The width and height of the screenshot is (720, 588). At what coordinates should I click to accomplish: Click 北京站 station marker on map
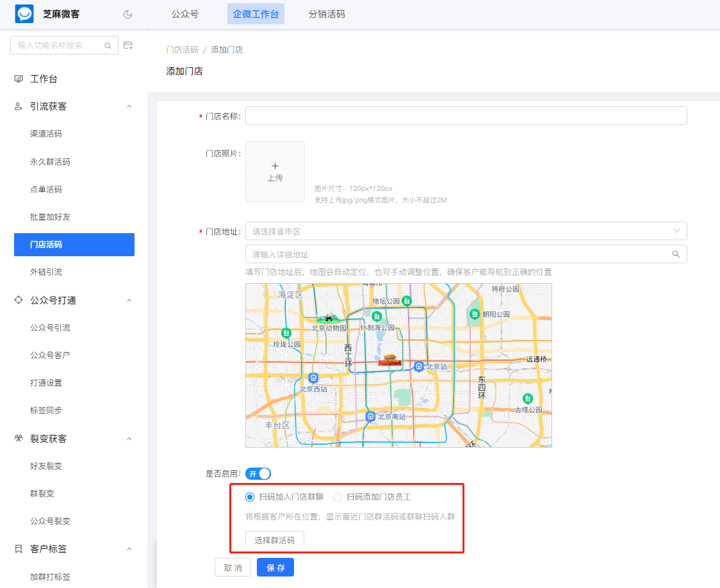coord(418,366)
